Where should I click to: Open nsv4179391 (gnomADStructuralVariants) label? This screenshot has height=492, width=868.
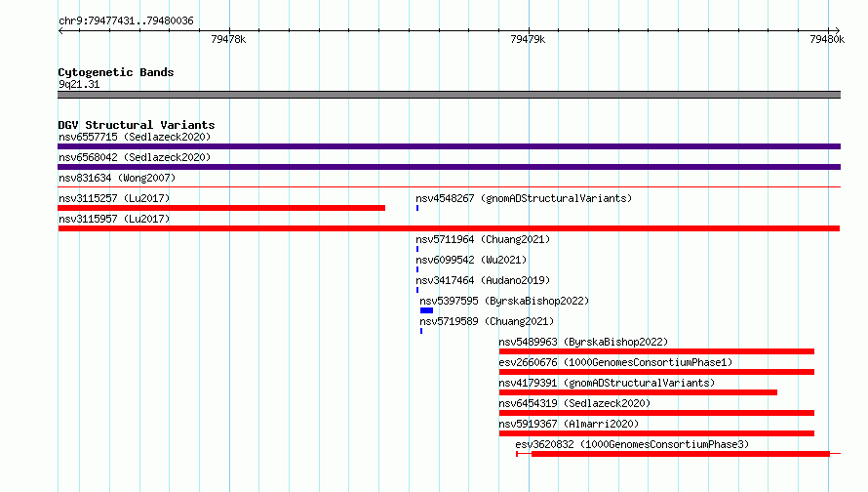coord(607,383)
